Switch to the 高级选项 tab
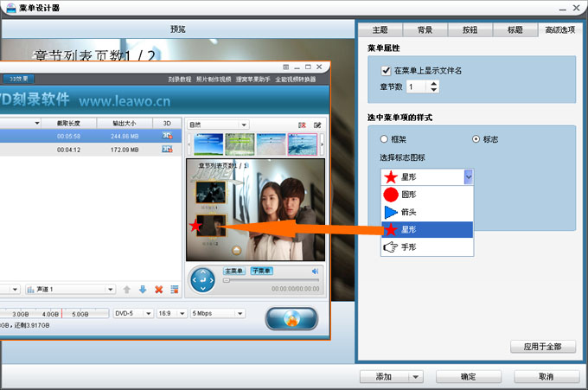 [x=560, y=30]
